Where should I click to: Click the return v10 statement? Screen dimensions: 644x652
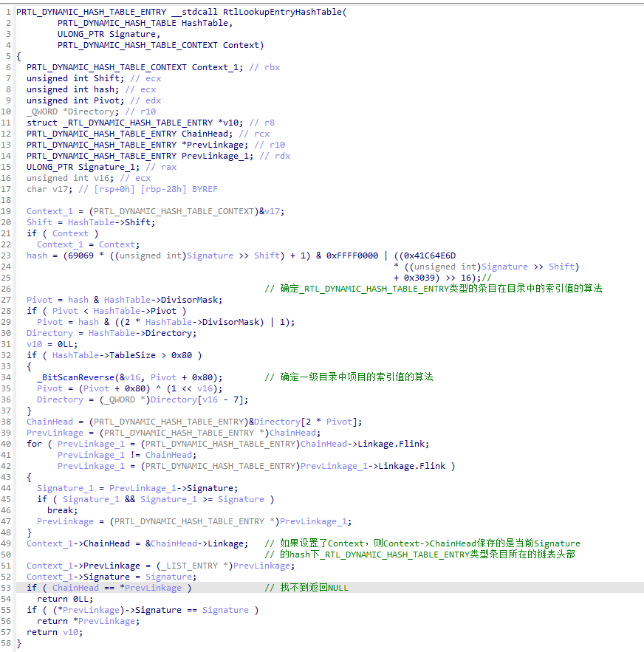pyautogui.click(x=55, y=633)
